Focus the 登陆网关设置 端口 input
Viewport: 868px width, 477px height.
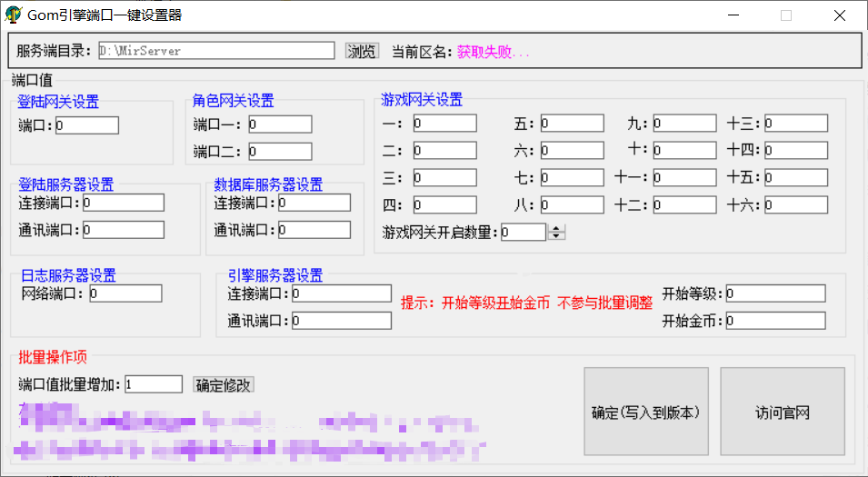[x=87, y=125]
